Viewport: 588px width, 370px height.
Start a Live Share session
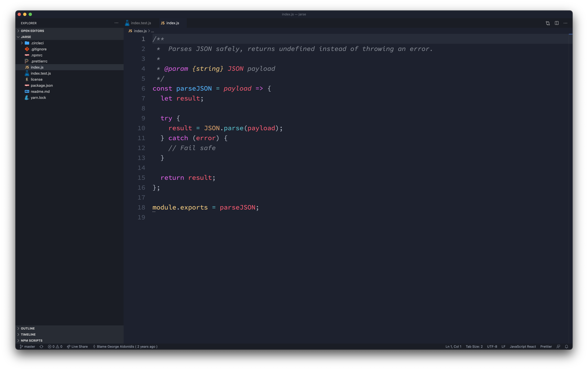coord(77,347)
